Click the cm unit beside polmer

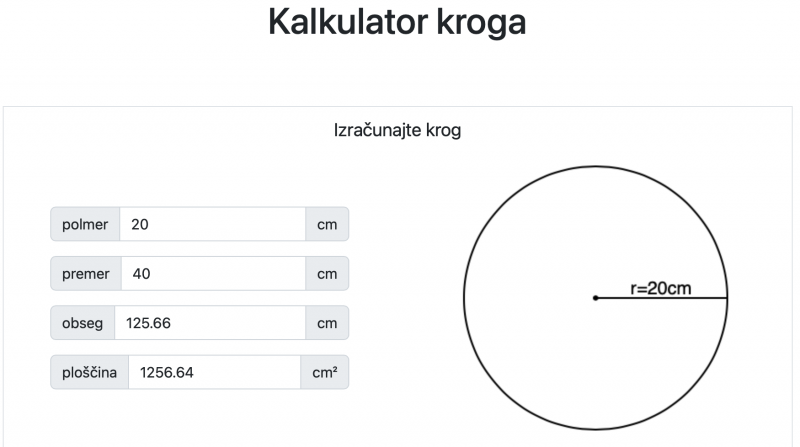(x=327, y=224)
